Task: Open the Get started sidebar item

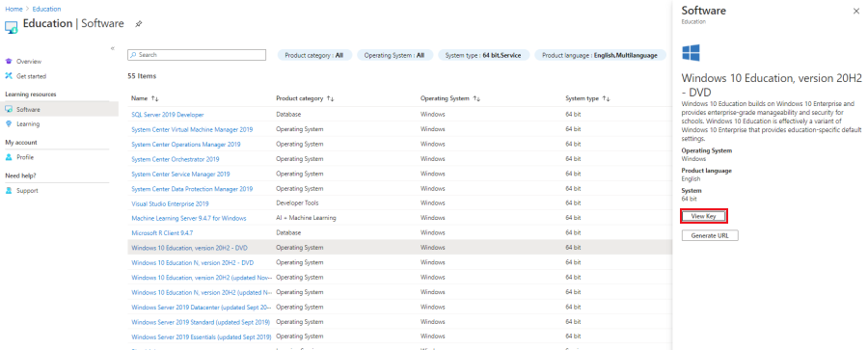Action: 31,76
